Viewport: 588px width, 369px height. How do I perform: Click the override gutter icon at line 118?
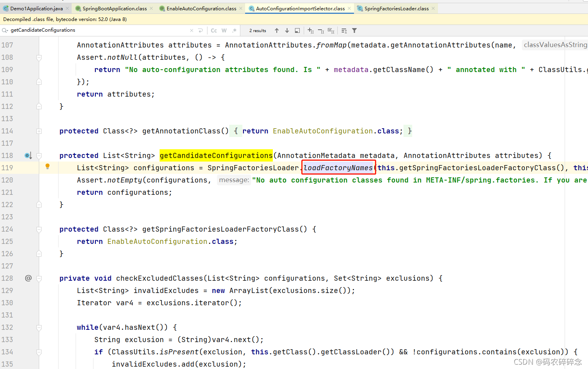(x=28, y=156)
